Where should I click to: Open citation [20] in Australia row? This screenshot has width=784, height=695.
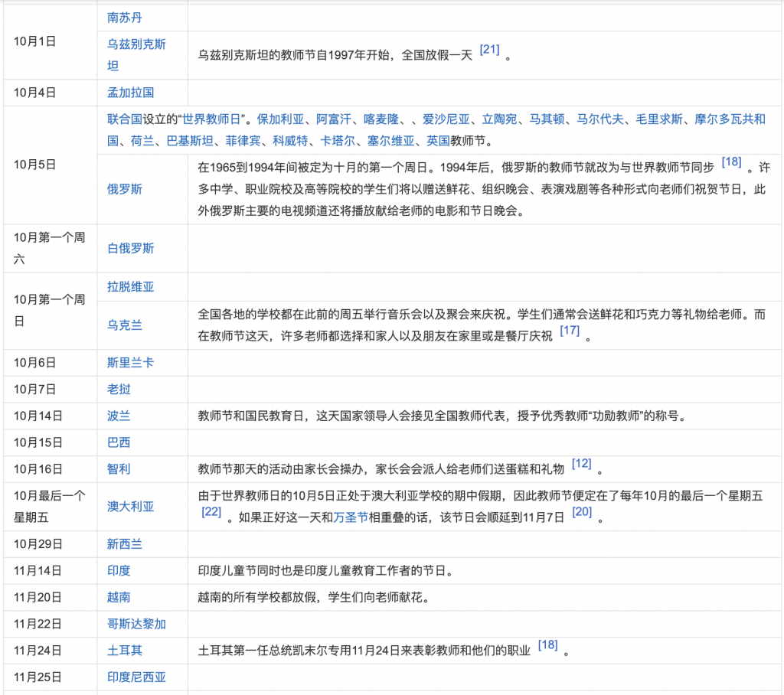click(x=582, y=512)
